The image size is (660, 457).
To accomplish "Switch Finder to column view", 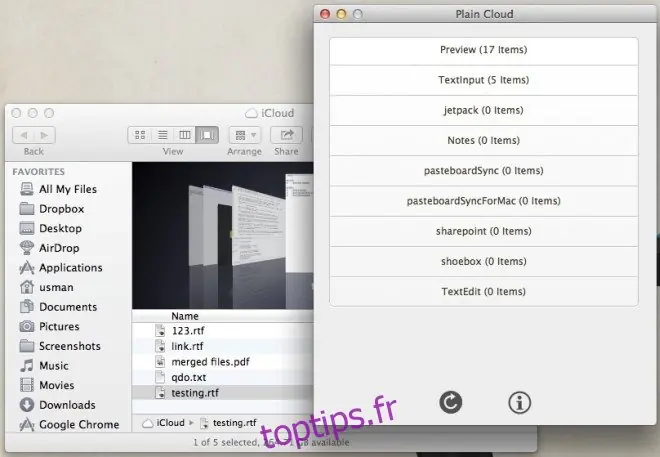I will click(185, 135).
